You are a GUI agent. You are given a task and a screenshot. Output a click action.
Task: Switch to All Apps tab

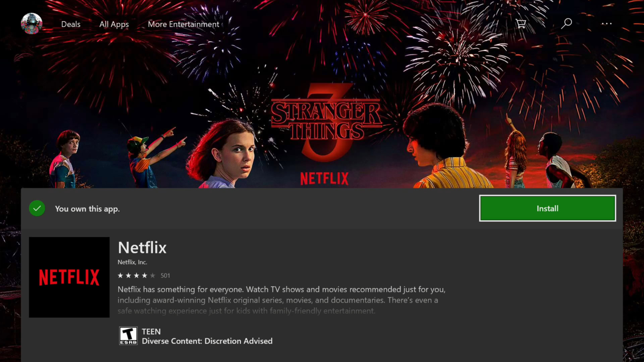pyautogui.click(x=114, y=24)
